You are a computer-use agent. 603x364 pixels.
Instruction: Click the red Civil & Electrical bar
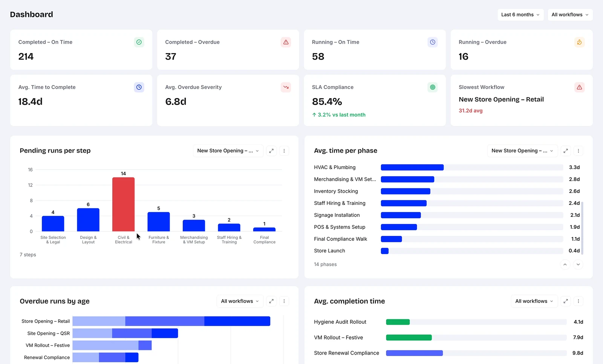click(x=123, y=204)
